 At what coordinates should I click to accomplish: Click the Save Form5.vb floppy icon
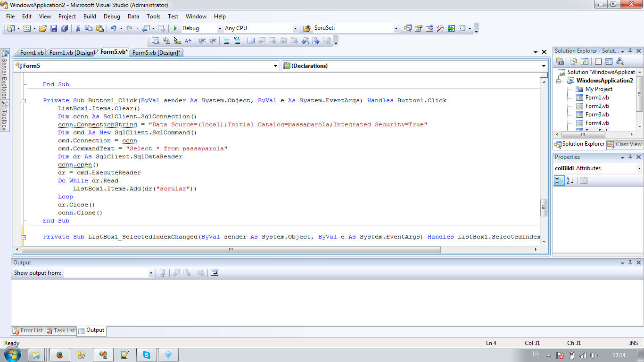[x=53, y=28]
